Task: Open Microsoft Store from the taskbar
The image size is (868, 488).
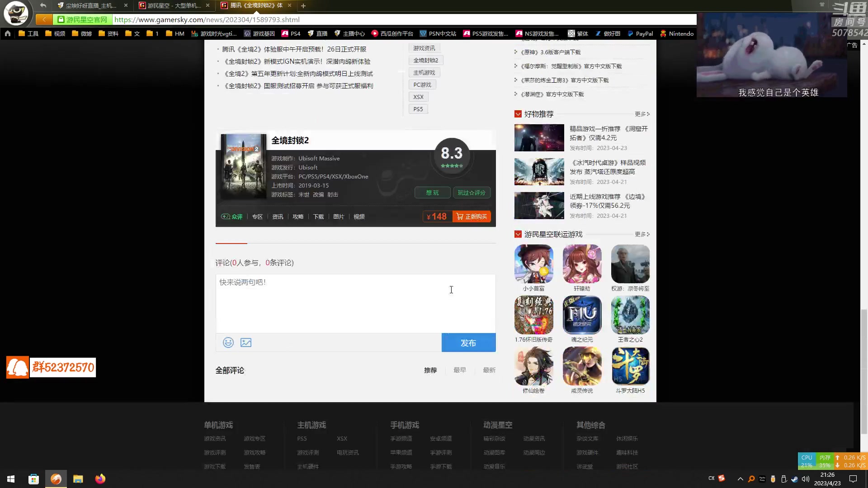Action: tap(33, 479)
